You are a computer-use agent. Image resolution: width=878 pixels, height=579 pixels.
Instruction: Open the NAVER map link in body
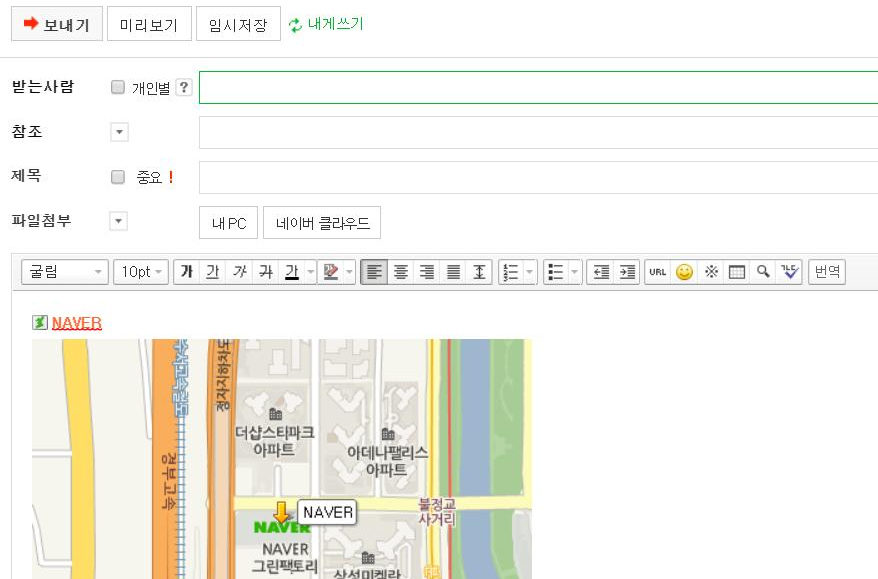[x=77, y=323]
